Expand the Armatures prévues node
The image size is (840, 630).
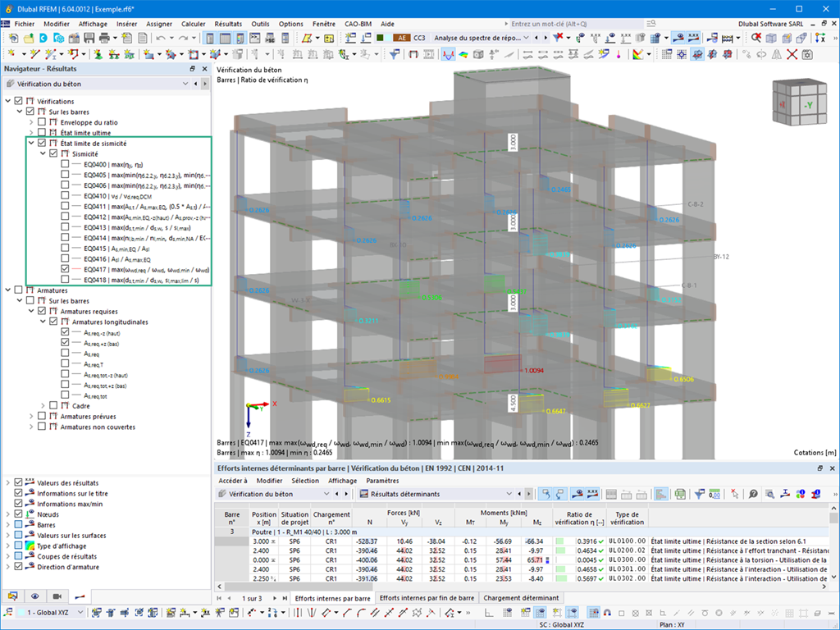31,416
